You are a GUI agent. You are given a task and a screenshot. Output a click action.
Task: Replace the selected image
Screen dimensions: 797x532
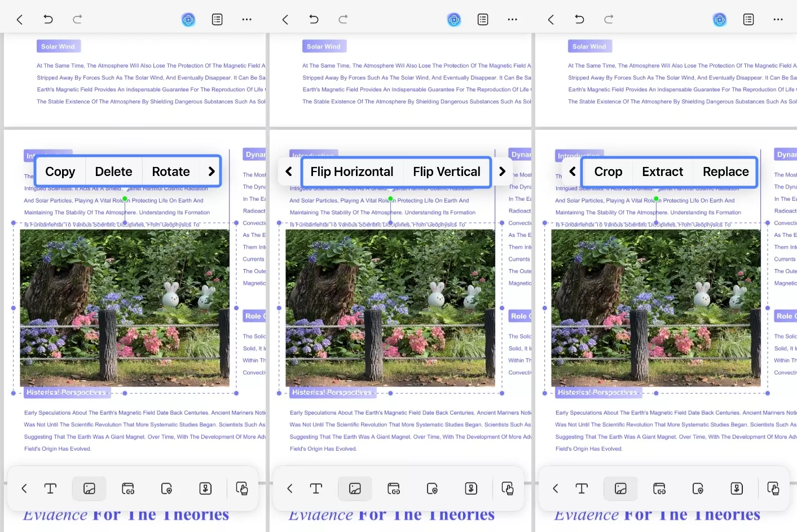725,172
